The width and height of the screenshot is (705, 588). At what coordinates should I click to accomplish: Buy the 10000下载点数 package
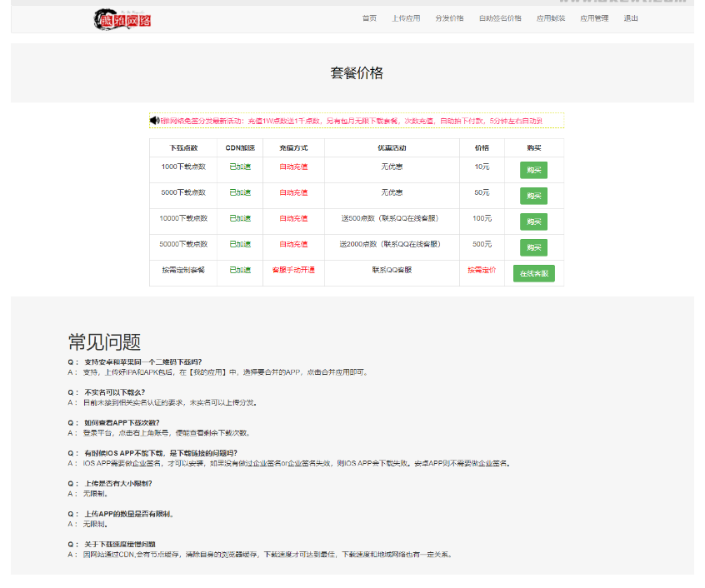point(533,222)
